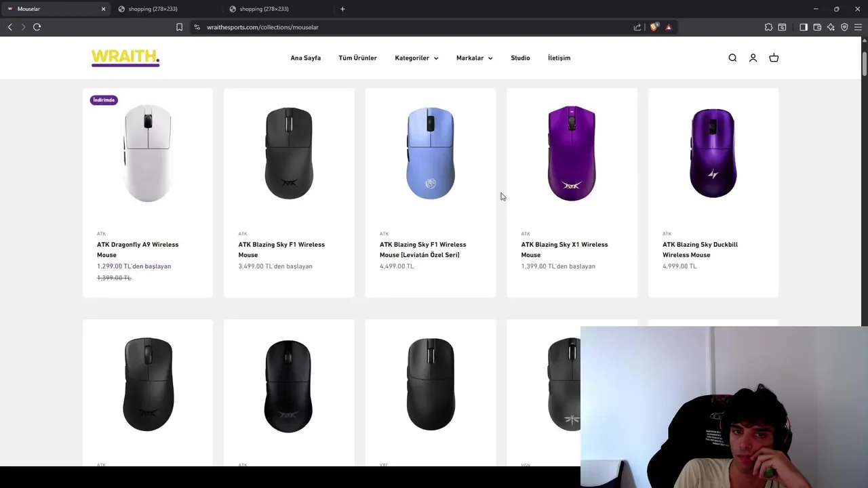Image resolution: width=868 pixels, height=488 pixels.
Task: Click the share page icon in the address bar
Action: (637, 27)
